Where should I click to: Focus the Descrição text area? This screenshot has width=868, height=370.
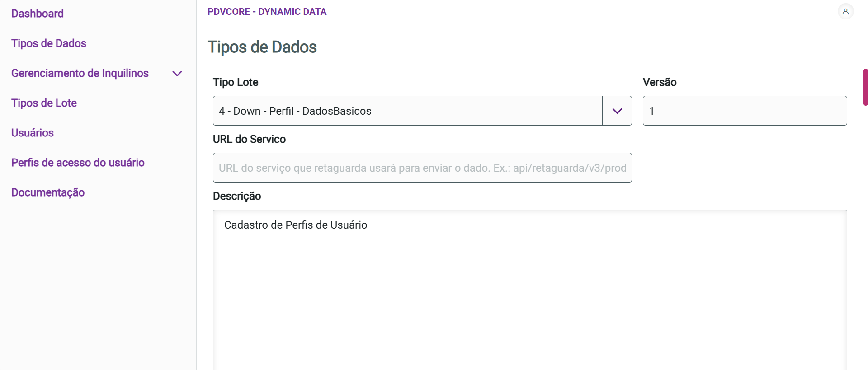(530, 289)
